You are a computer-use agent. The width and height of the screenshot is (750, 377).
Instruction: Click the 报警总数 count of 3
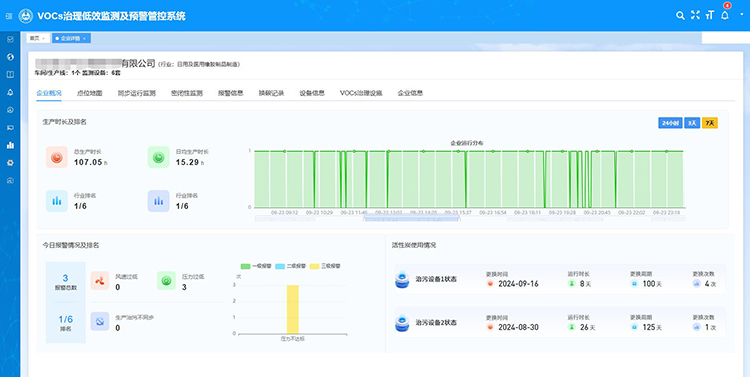coord(66,278)
